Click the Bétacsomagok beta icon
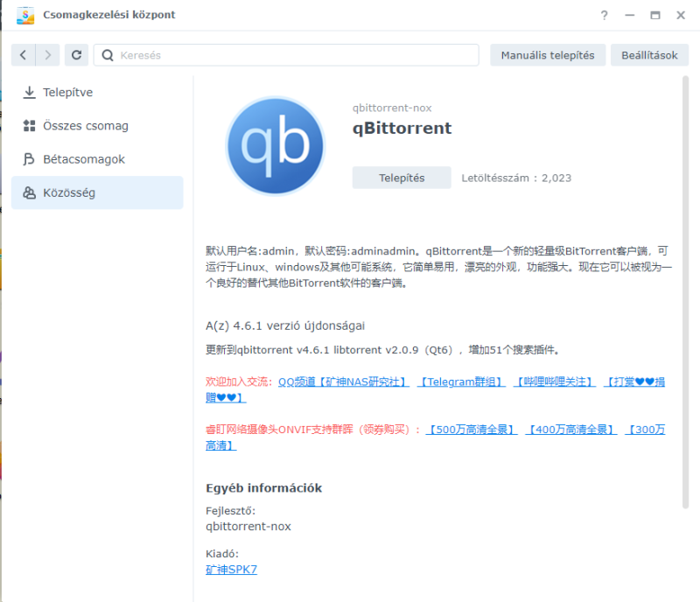This screenshot has width=700, height=602. coord(29,159)
